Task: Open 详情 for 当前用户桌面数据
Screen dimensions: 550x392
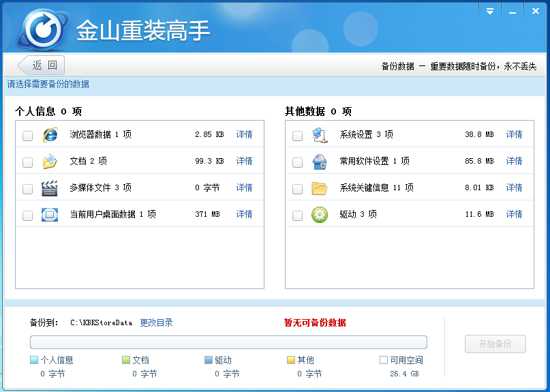Action: point(244,214)
